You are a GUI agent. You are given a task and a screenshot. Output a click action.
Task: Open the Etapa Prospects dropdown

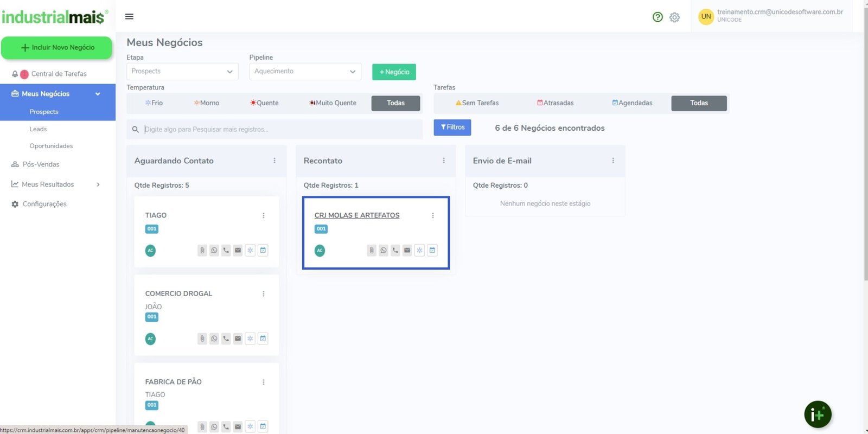tap(182, 72)
